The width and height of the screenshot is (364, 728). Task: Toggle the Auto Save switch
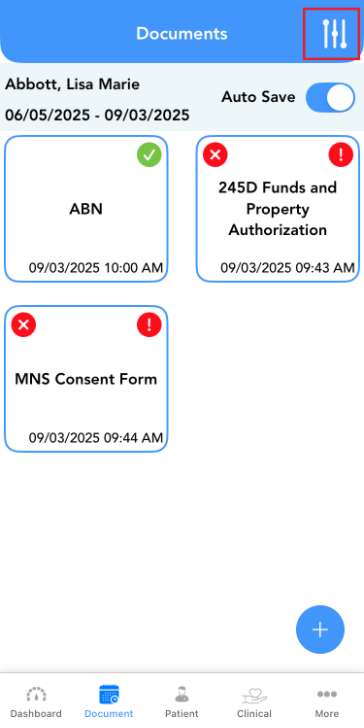[331, 98]
